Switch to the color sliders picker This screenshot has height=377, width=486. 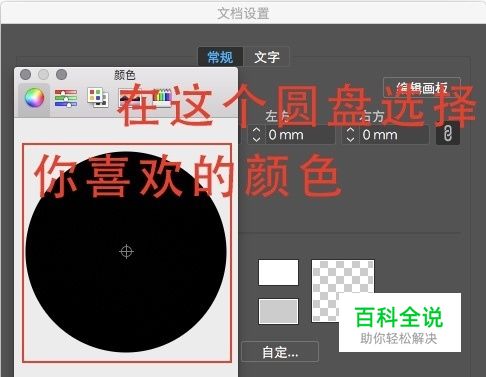66,98
